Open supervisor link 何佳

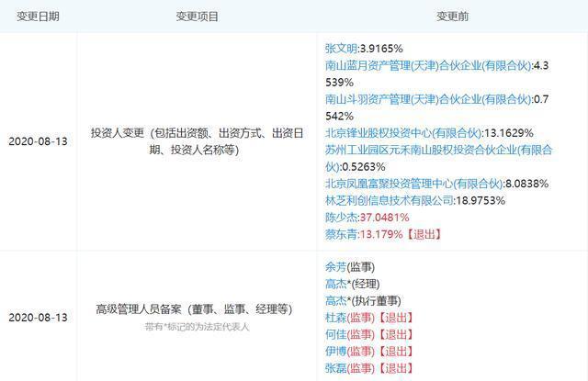point(335,334)
